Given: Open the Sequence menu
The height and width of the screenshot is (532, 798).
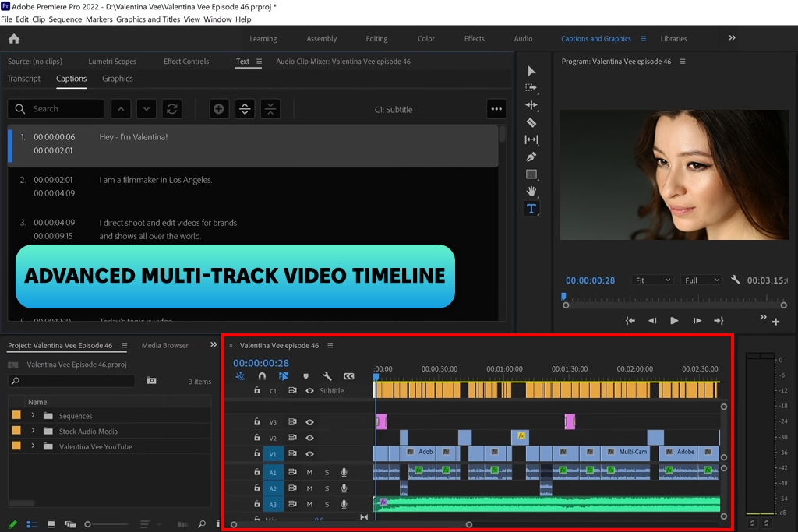Looking at the screenshot, I should point(65,19).
